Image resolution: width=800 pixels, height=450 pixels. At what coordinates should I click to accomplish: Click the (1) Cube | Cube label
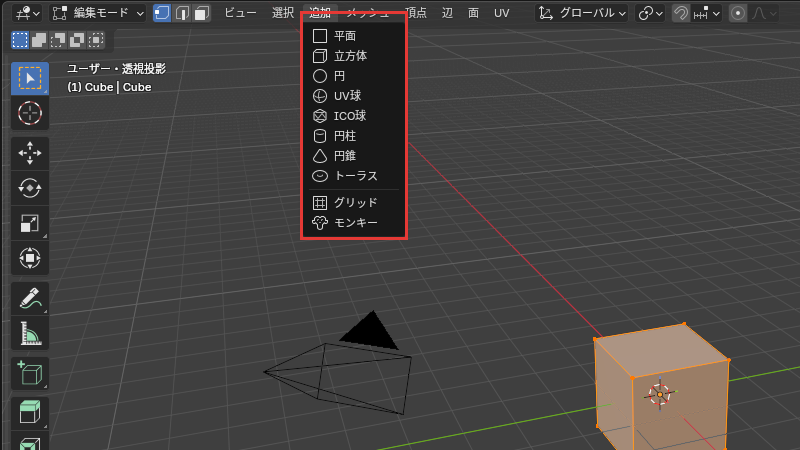click(109, 87)
